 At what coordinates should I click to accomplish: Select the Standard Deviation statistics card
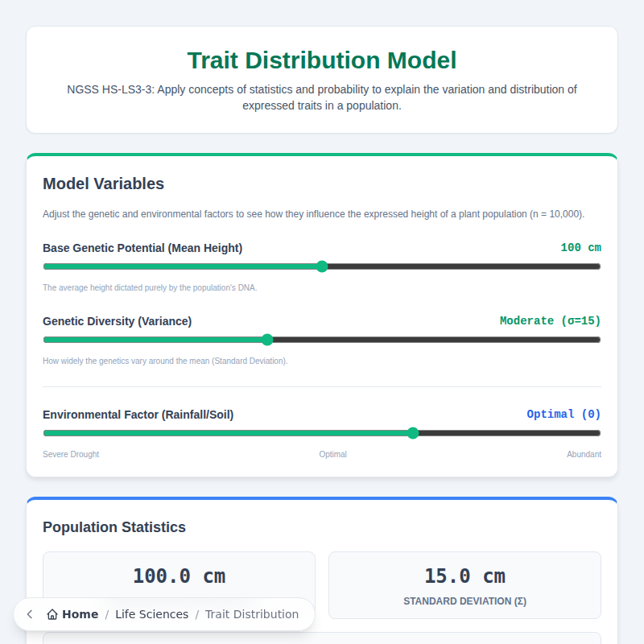coord(464,585)
